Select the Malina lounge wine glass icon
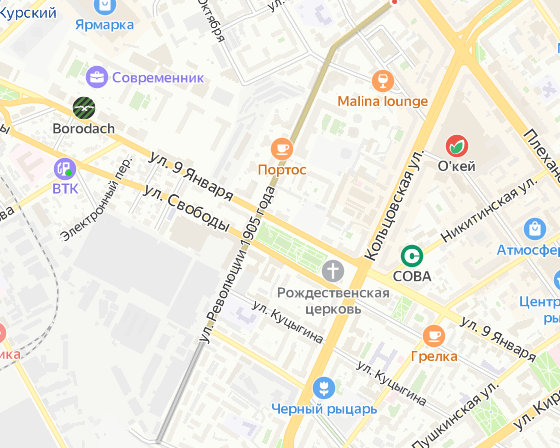The width and height of the screenshot is (560, 448). 383,81
